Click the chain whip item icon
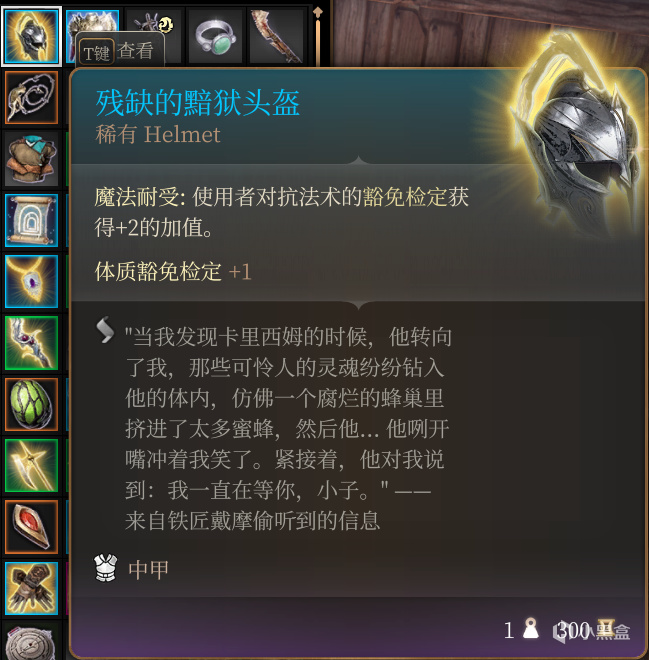The width and height of the screenshot is (649, 660). [x=32, y=98]
